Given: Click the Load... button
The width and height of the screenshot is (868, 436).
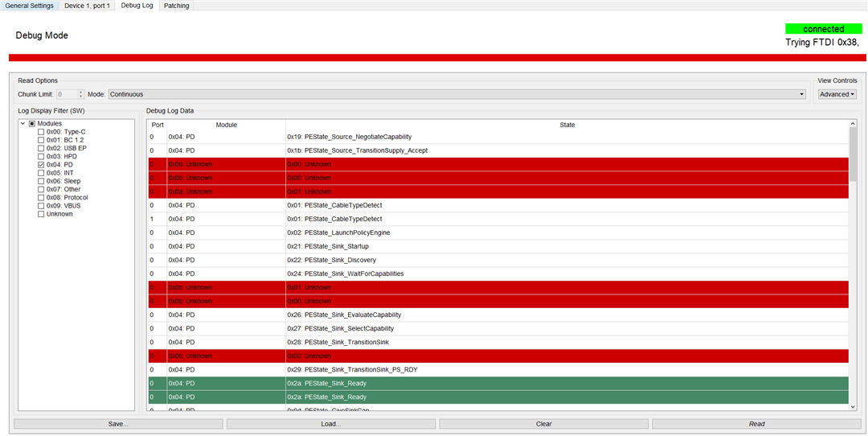Looking at the screenshot, I should tap(331, 424).
